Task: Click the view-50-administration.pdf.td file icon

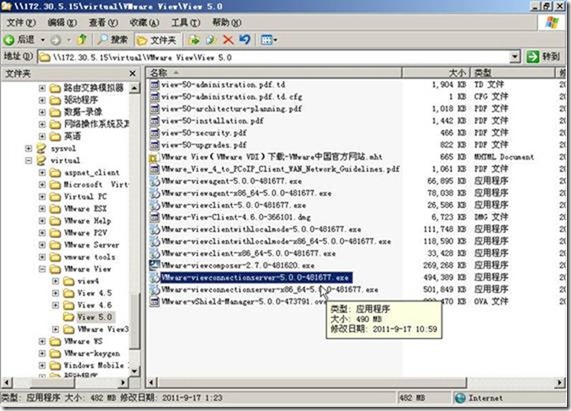Action: [x=155, y=84]
